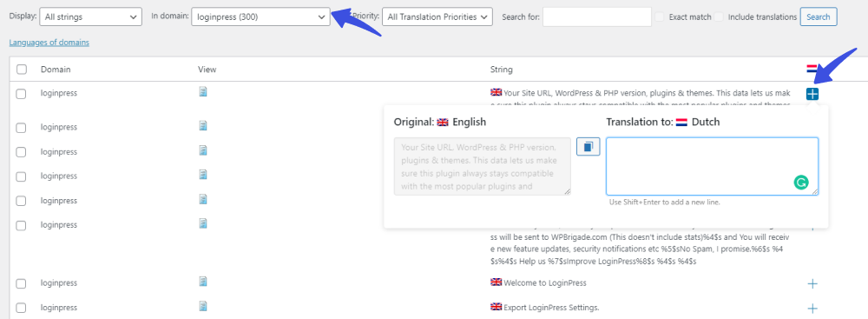Image resolution: width=868 pixels, height=319 pixels.
Task: Click the plus icon for 'Welcome to LoginPress'
Action: click(x=812, y=283)
